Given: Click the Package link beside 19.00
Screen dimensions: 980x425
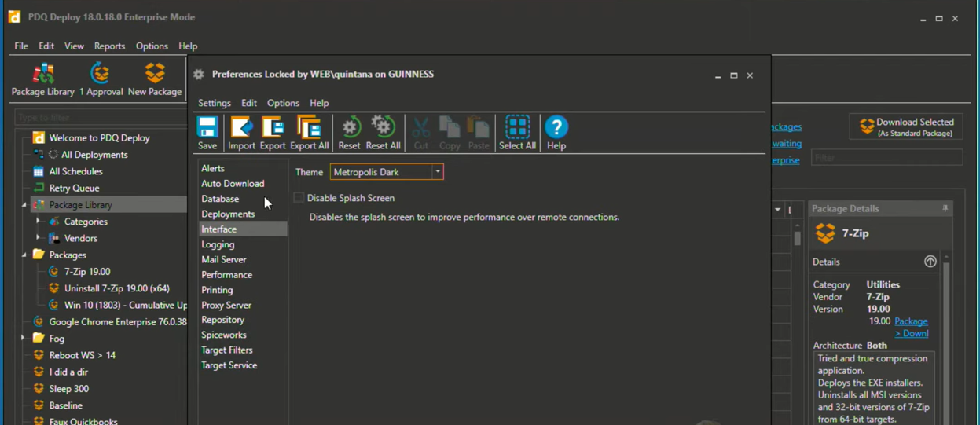Looking at the screenshot, I should [911, 321].
